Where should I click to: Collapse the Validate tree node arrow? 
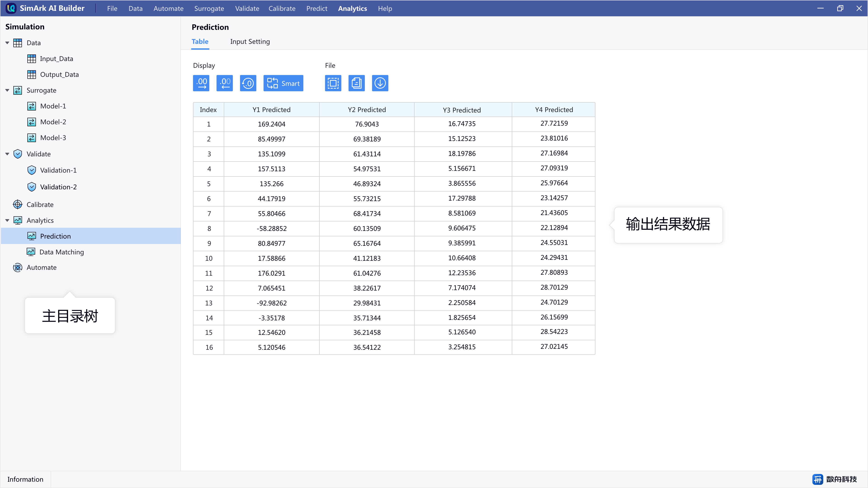point(7,154)
